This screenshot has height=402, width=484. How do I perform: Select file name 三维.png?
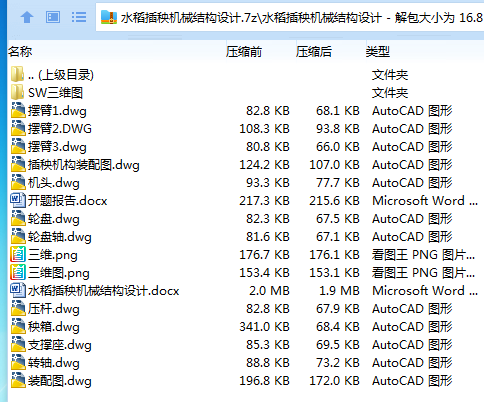tap(53, 255)
